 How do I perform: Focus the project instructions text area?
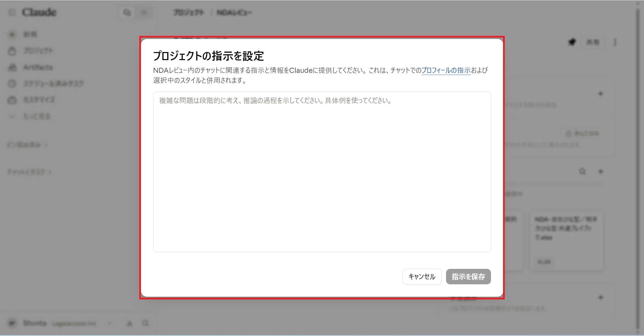pos(322,172)
